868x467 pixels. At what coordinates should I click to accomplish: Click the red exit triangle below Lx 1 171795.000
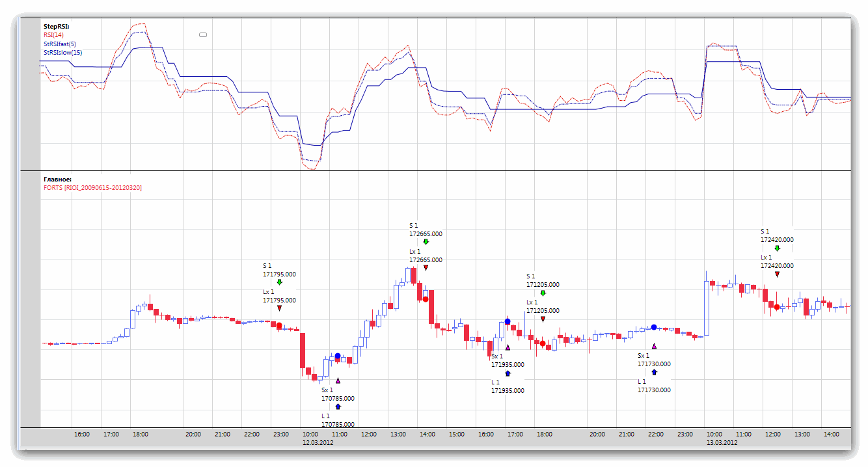(x=279, y=308)
